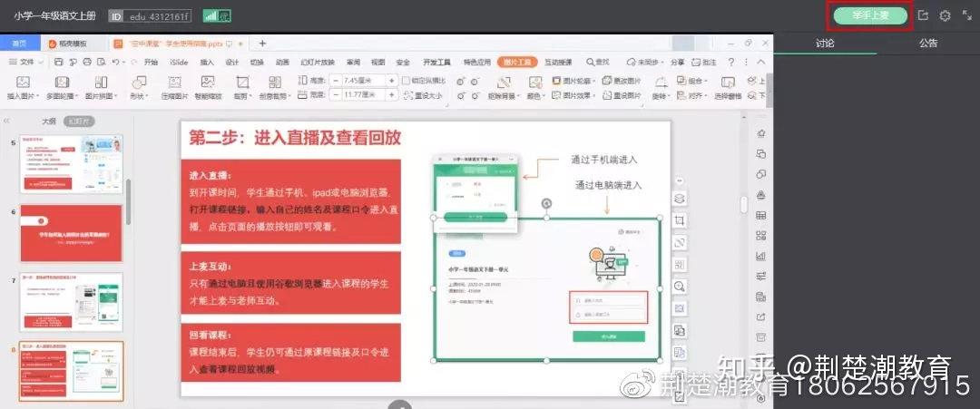Open the 开发工具 developer tab
Viewport: 980px width, 409px height.
436,62
